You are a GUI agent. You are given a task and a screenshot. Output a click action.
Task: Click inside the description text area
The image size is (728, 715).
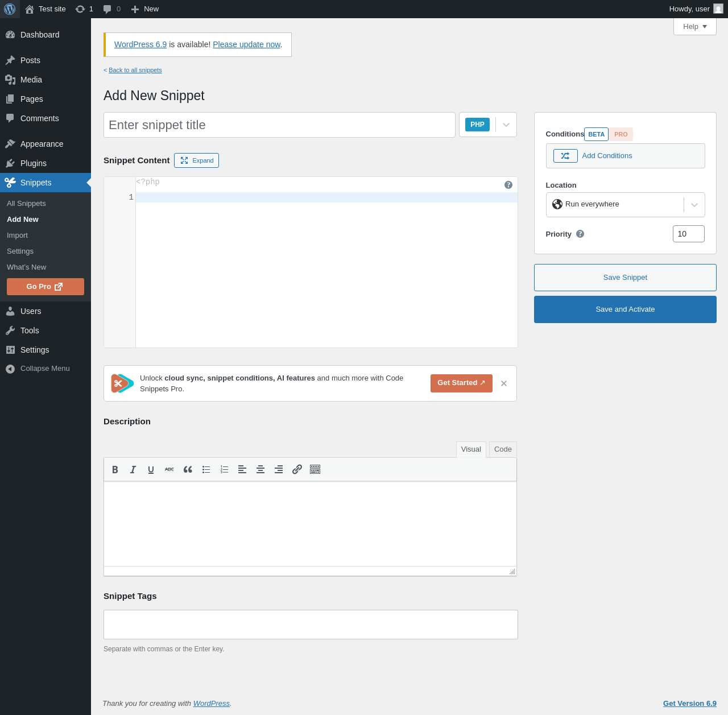[x=310, y=524]
